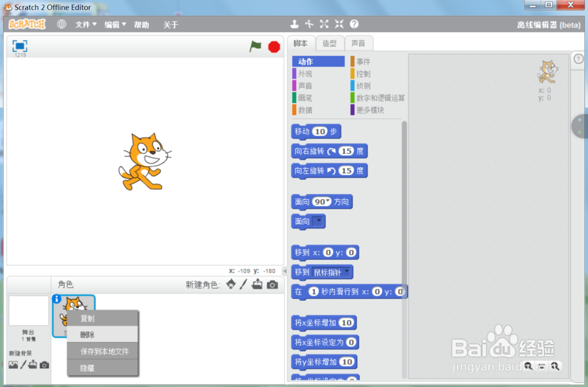Click the 在 1 秒内滑行到 block

(349, 292)
